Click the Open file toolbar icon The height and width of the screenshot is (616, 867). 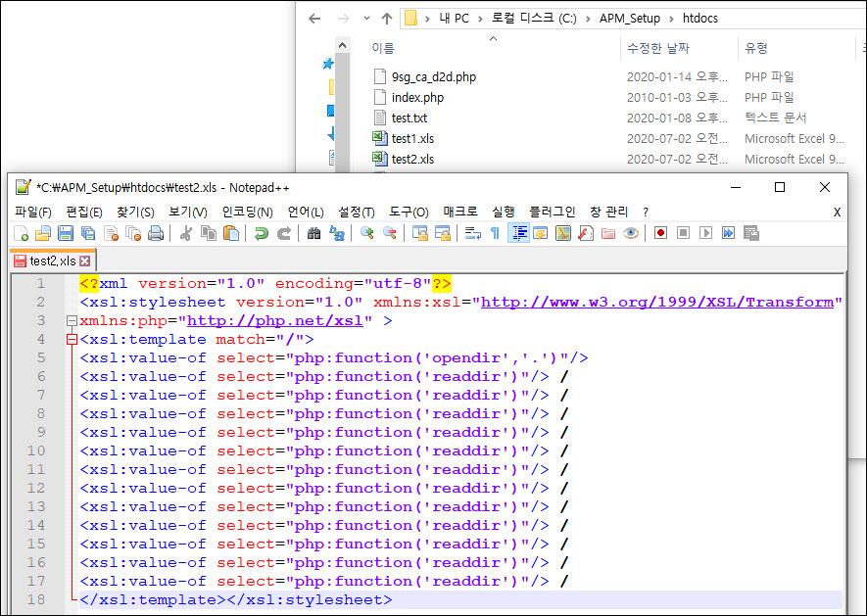(x=43, y=233)
